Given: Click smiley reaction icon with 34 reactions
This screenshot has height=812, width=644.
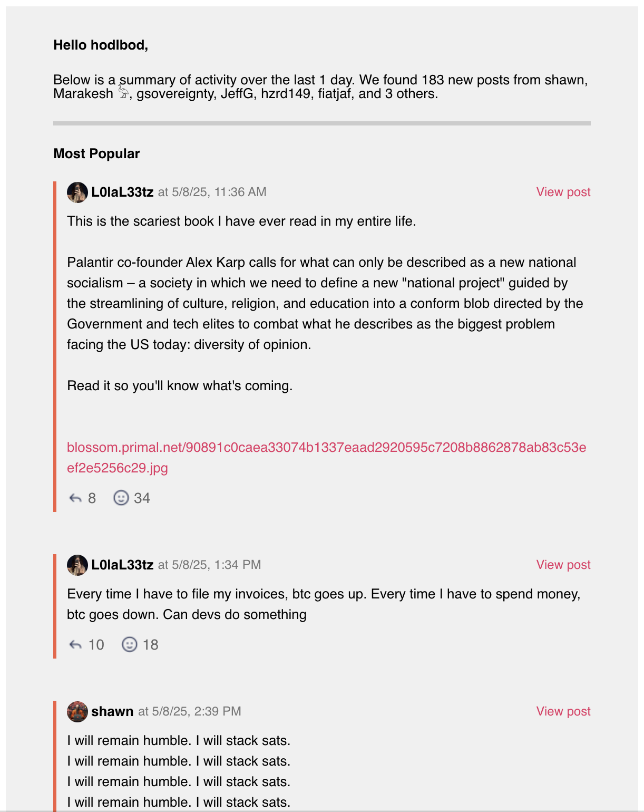Looking at the screenshot, I should click(121, 498).
